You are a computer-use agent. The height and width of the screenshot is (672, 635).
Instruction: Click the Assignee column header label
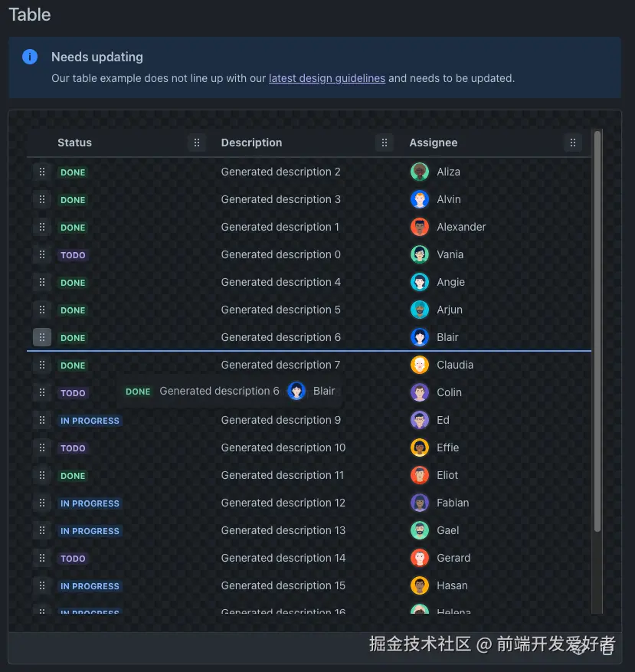[x=434, y=143]
